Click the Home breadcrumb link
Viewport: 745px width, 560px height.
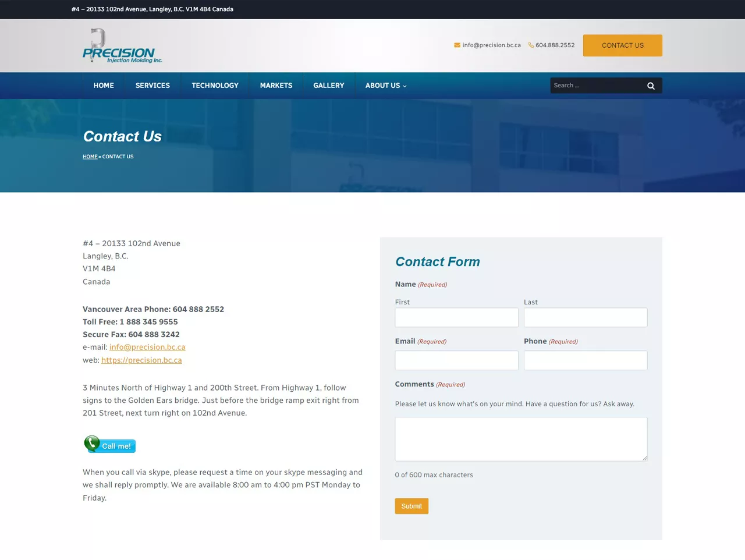point(90,157)
